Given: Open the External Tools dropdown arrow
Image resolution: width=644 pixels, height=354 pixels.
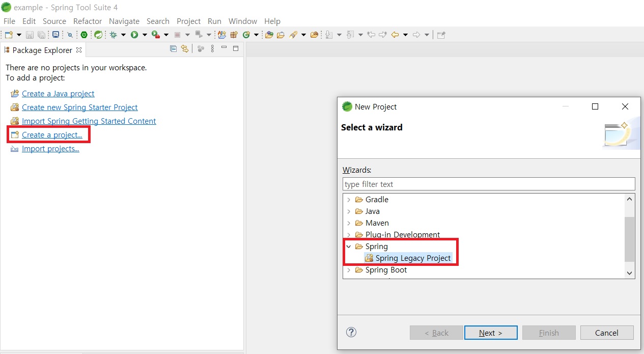Looking at the screenshot, I should click(166, 35).
